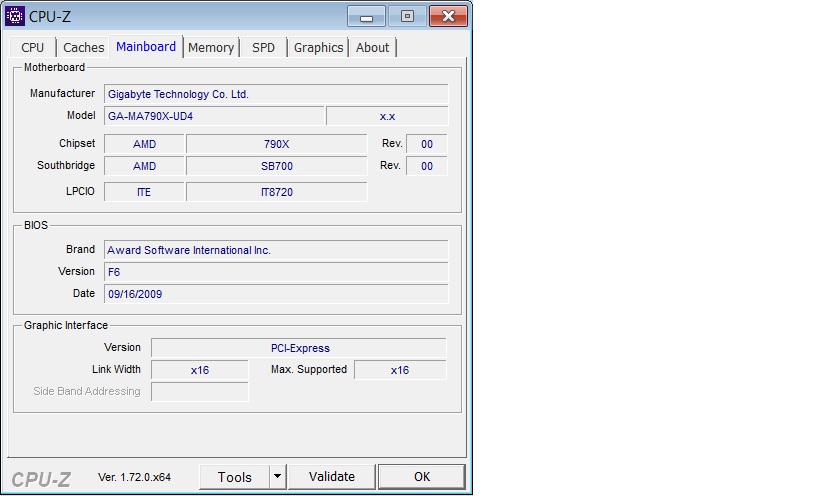838x496 pixels.
Task: Open the SPD tab
Action: tap(263, 48)
